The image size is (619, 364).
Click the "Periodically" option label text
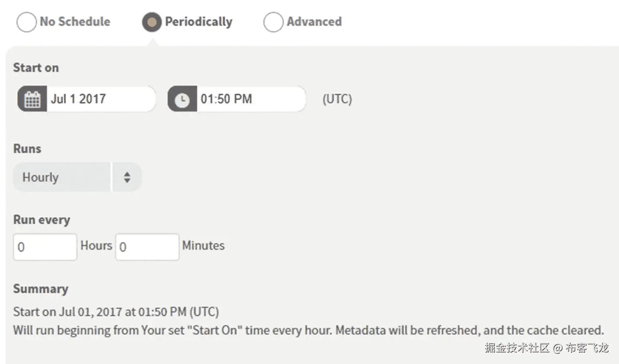(x=199, y=22)
